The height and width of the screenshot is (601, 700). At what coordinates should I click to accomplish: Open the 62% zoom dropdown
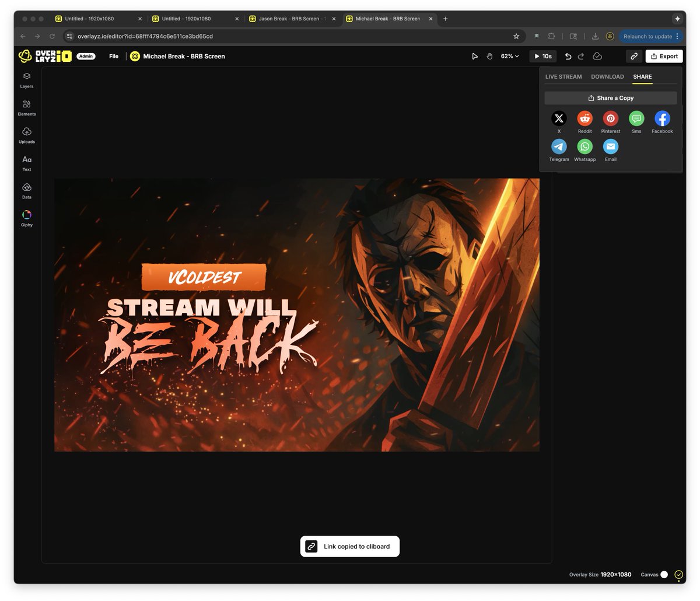tap(510, 56)
